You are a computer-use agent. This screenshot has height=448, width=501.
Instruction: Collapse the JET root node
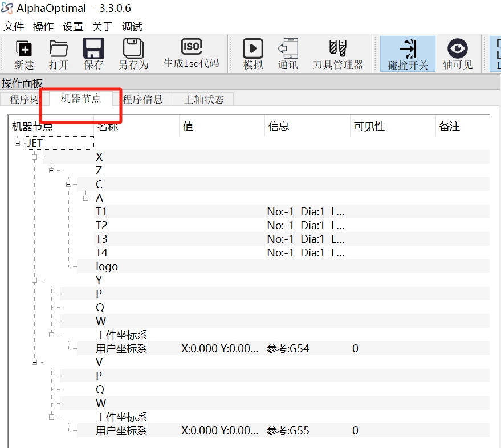tap(18, 143)
